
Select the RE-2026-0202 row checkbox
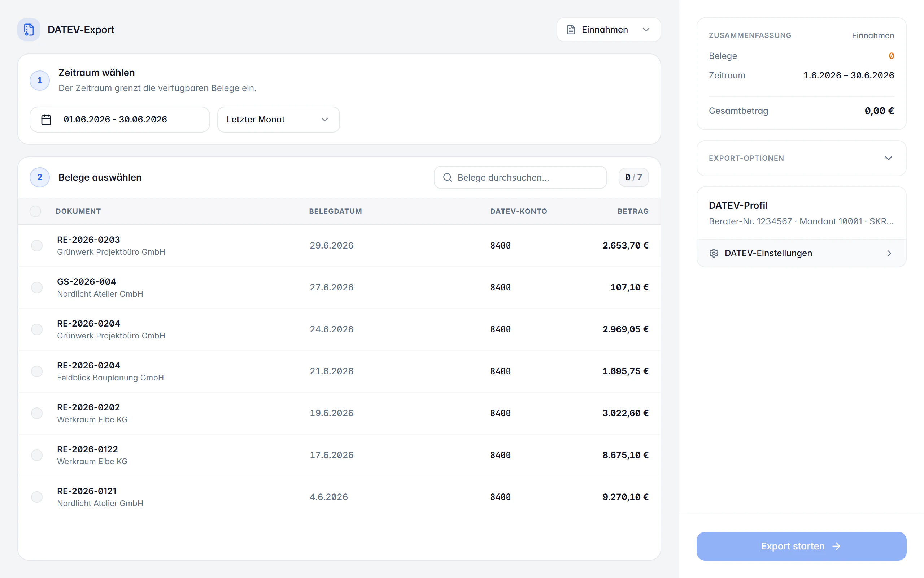click(x=37, y=413)
